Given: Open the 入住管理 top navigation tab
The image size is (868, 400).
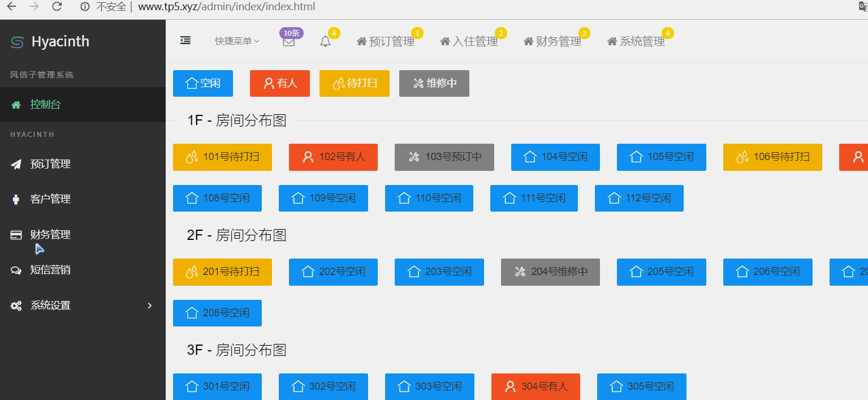Looking at the screenshot, I should click(x=469, y=41).
